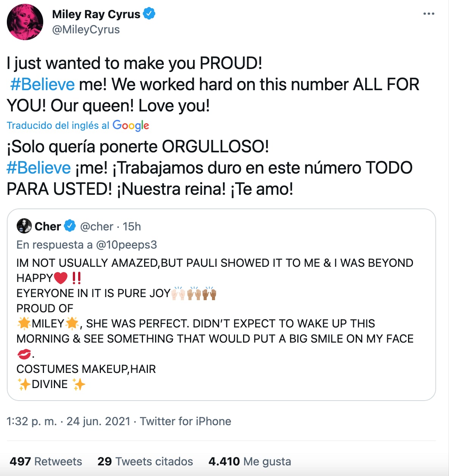Image resolution: width=449 pixels, height=476 pixels.
Task: Open Cher's name in quoted tweet
Action: (48, 226)
